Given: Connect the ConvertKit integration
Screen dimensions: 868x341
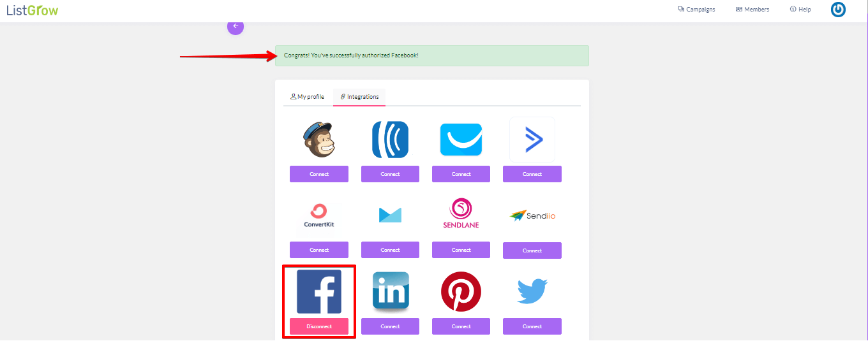Looking at the screenshot, I should tap(319, 250).
